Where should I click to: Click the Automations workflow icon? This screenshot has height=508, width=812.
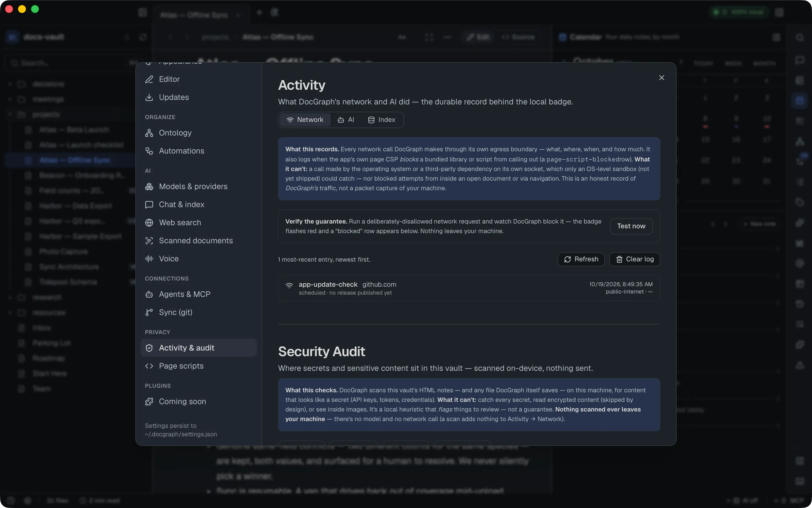149,151
